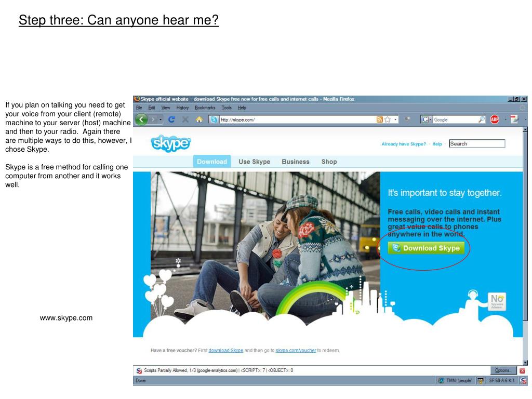
Task: Open the Bookmarks menu
Action: coord(205,108)
